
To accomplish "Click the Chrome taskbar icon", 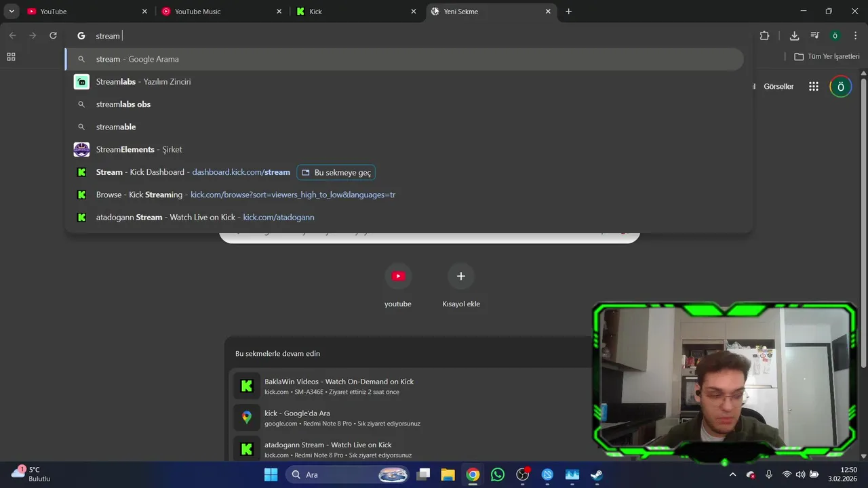I will pyautogui.click(x=473, y=474).
